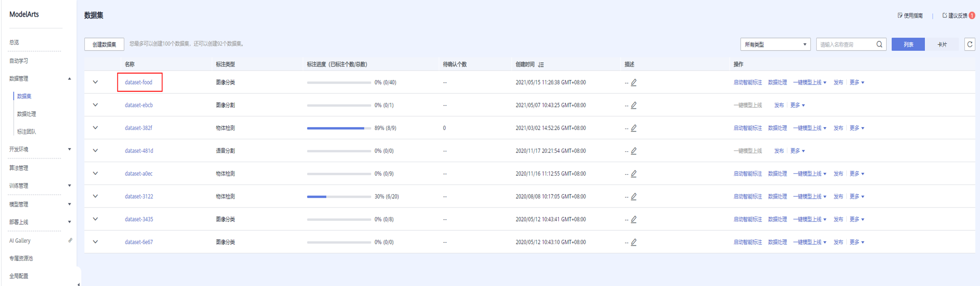
Task: Click the pencil icon for dataset-382f
Action: 634,128
